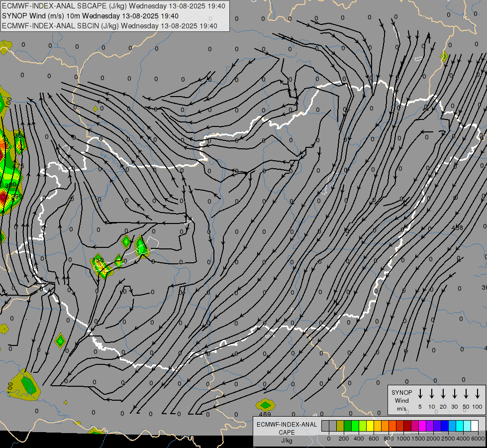Image resolution: width=487 pixels, height=448 pixels.
Task: Click the 6000 tick on CAPE scale
Action: [x=478, y=439]
